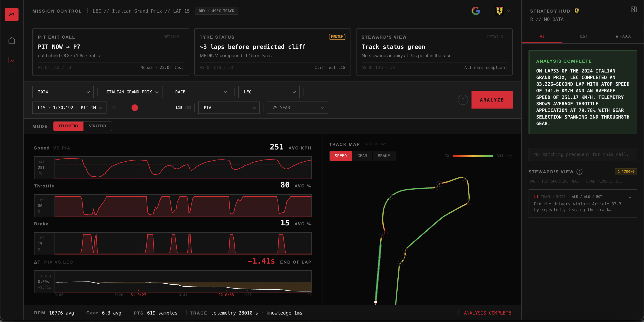Open Pit Exit Call details link
This screenshot has height=322, width=644.
tap(174, 37)
